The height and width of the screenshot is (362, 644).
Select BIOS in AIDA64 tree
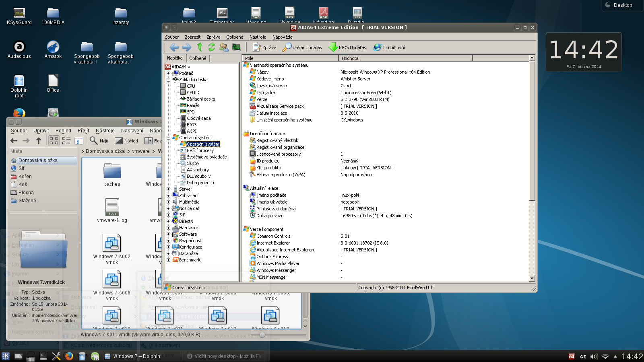tap(192, 125)
